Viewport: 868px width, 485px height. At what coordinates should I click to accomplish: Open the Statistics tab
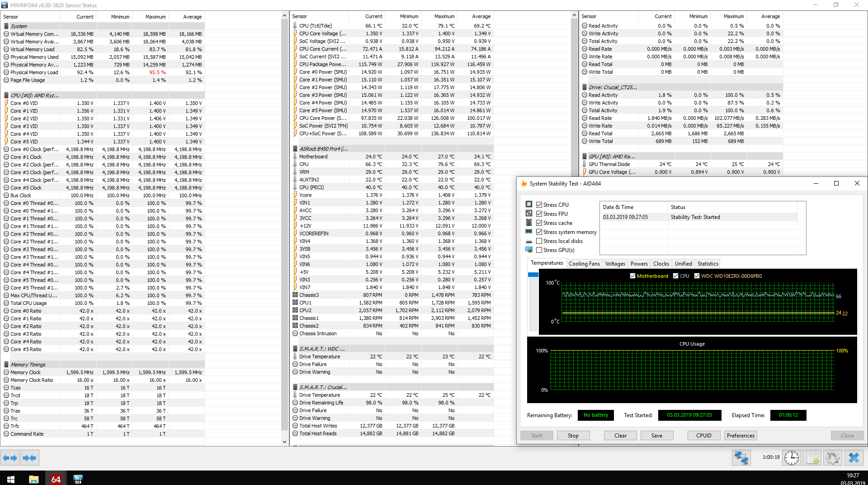pos(708,264)
